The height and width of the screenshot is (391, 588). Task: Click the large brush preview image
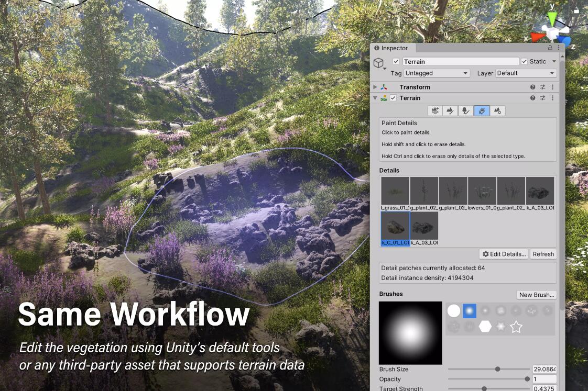(410, 332)
